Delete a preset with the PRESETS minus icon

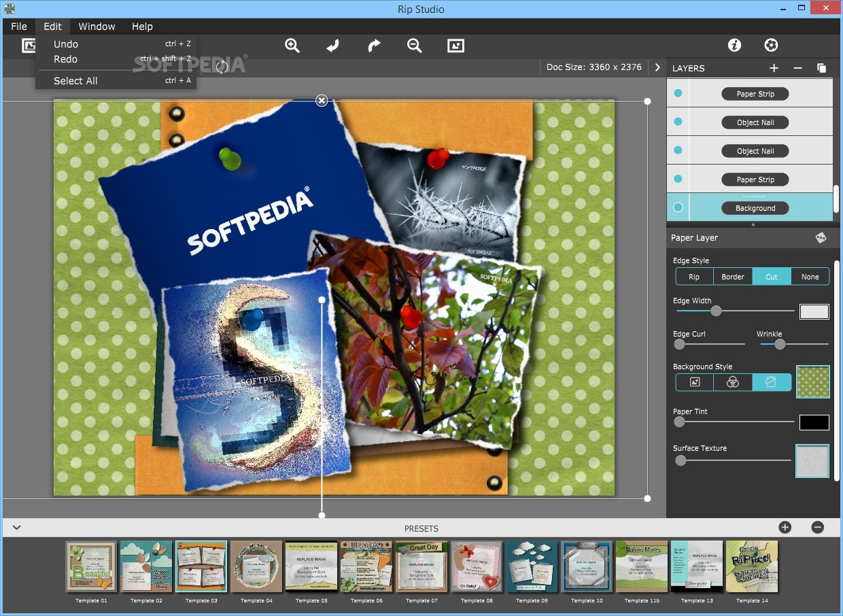(x=818, y=527)
